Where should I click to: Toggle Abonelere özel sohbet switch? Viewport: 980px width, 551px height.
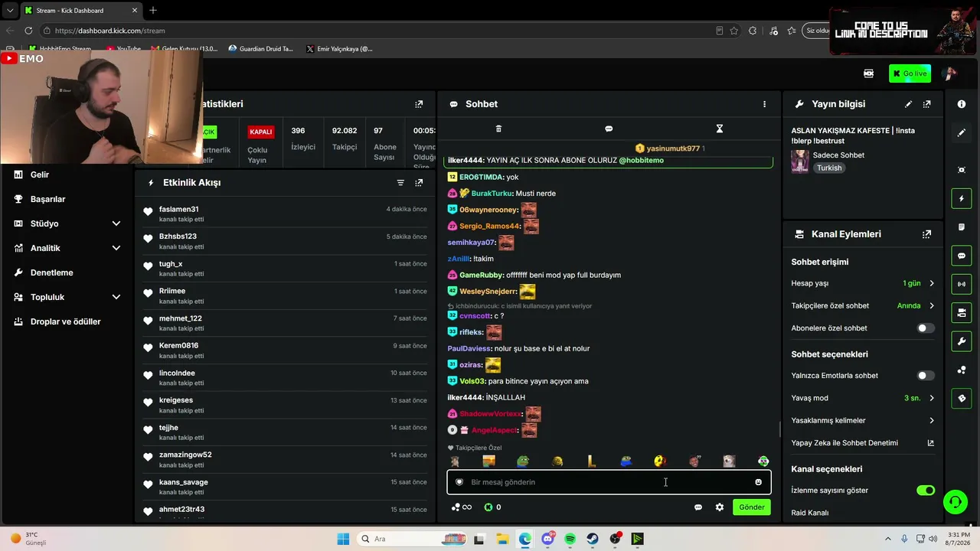[926, 328]
